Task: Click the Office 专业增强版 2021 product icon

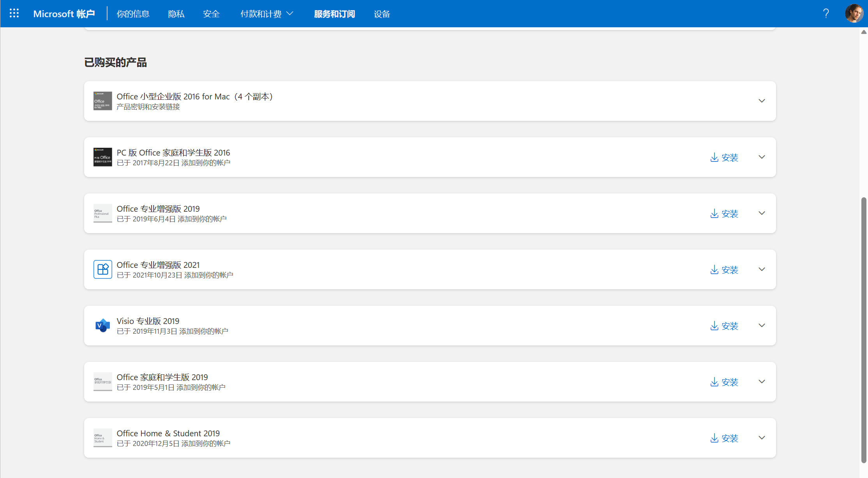Action: coord(103,269)
